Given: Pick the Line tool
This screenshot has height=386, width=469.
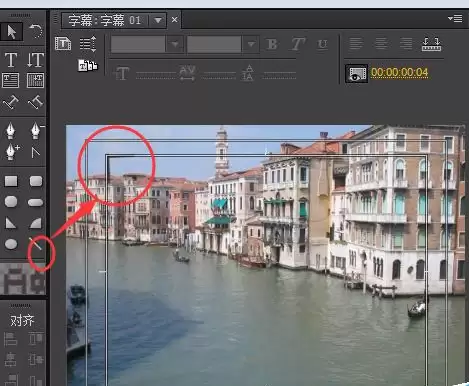Looking at the screenshot, I should coord(35,244).
